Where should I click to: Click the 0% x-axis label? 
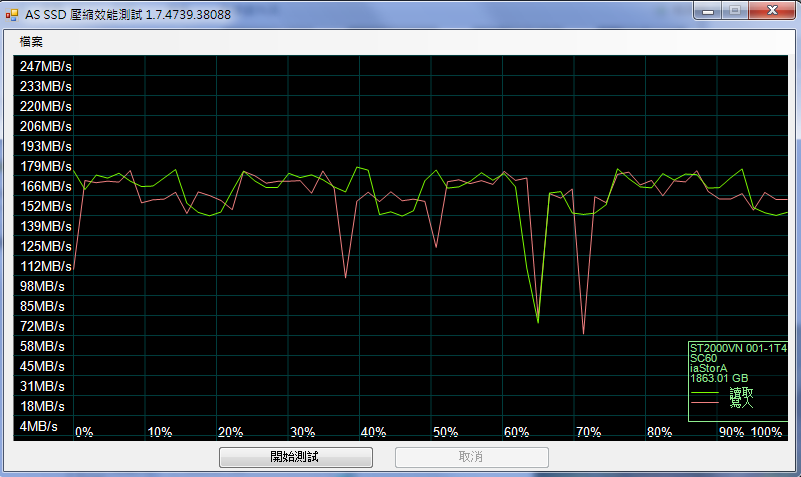pos(84,433)
